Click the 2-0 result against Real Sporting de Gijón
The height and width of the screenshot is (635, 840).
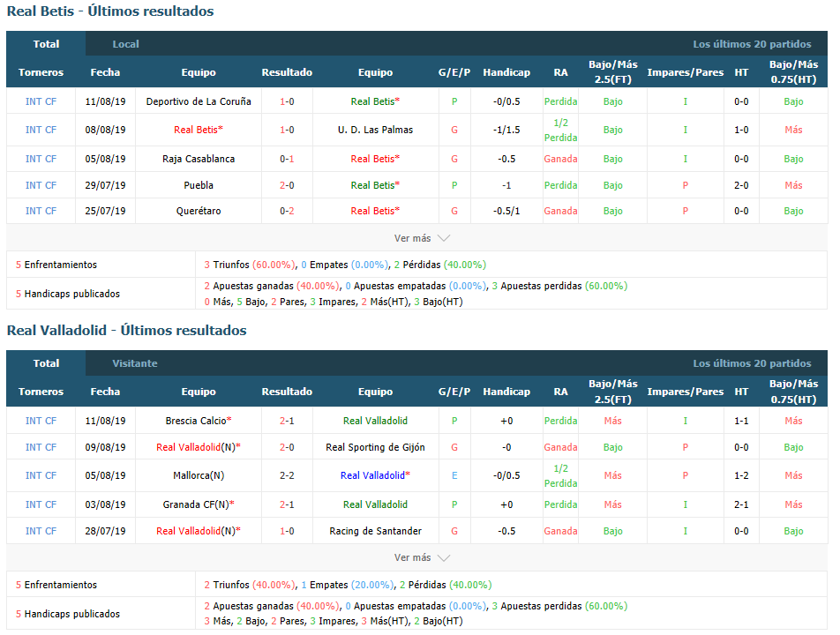(x=287, y=446)
